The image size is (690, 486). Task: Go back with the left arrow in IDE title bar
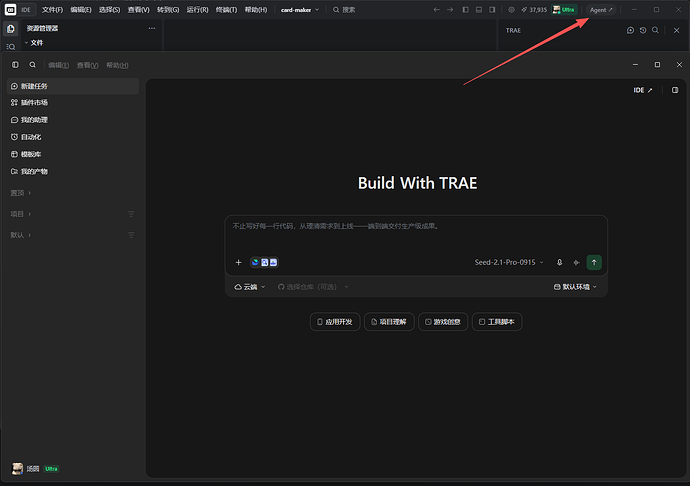(x=436, y=10)
